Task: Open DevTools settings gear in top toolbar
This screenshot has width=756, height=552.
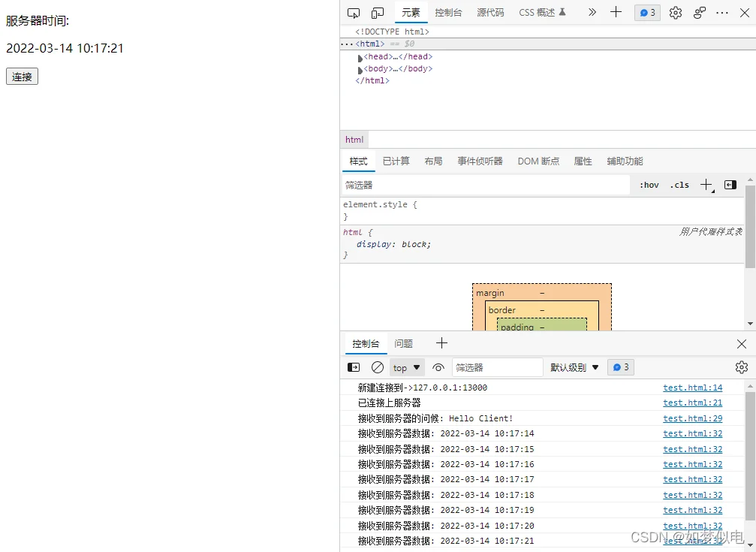Action: click(675, 13)
